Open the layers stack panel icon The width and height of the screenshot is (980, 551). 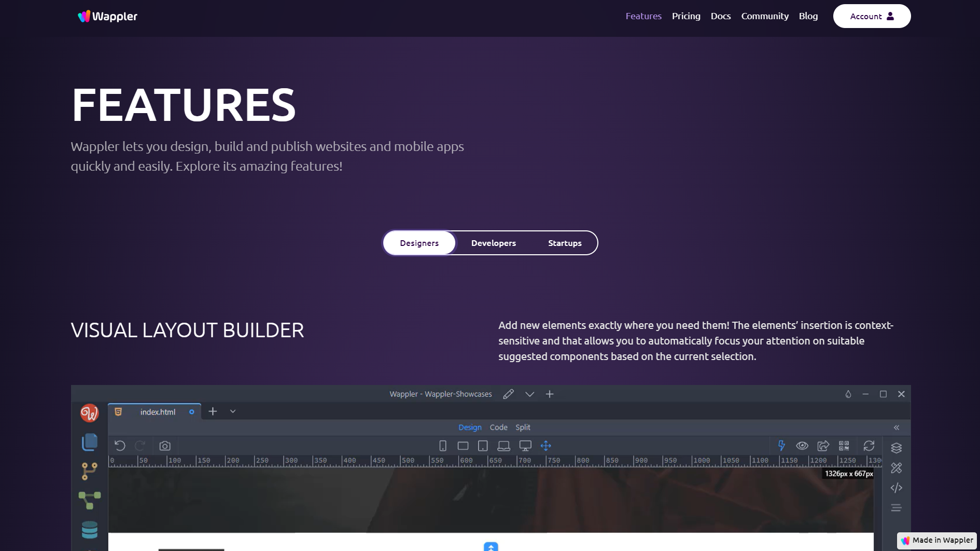(x=897, y=448)
